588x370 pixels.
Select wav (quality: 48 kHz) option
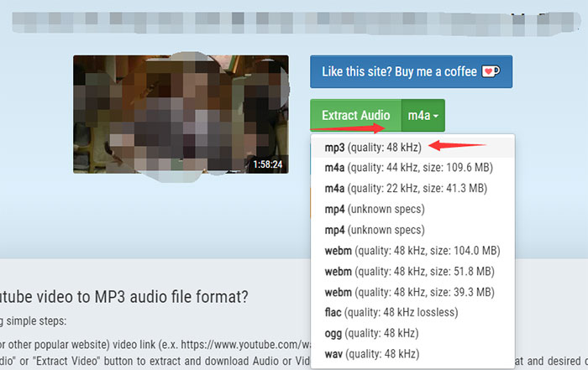click(412, 353)
